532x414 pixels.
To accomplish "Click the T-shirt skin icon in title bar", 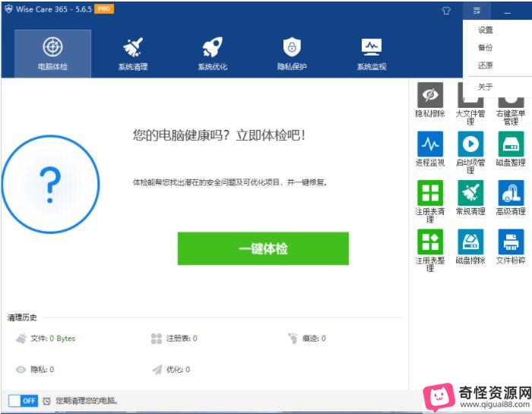I will click(x=446, y=11).
